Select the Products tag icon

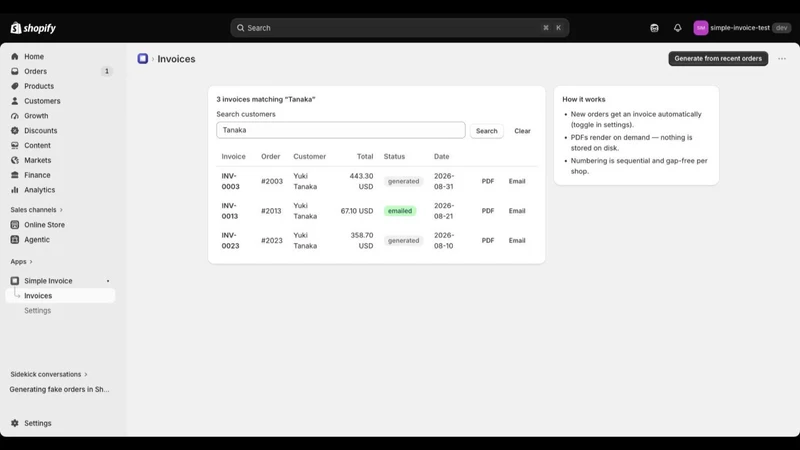[15, 86]
